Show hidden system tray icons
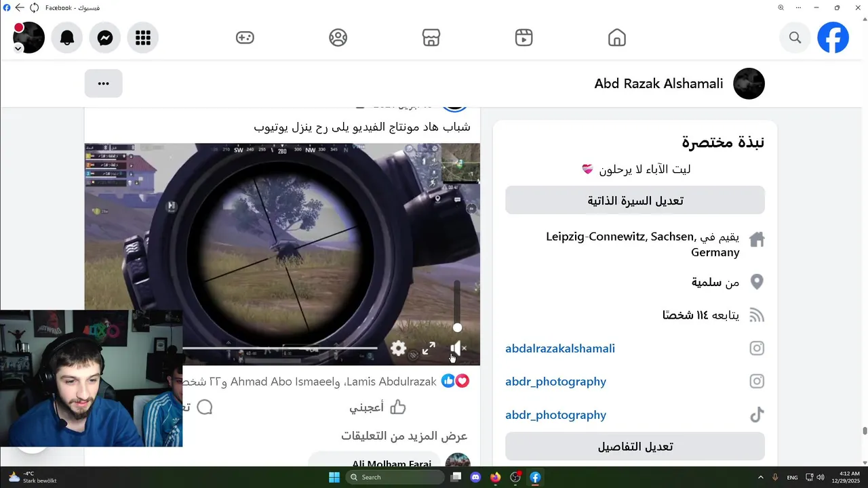The height and width of the screenshot is (488, 868). point(760,477)
